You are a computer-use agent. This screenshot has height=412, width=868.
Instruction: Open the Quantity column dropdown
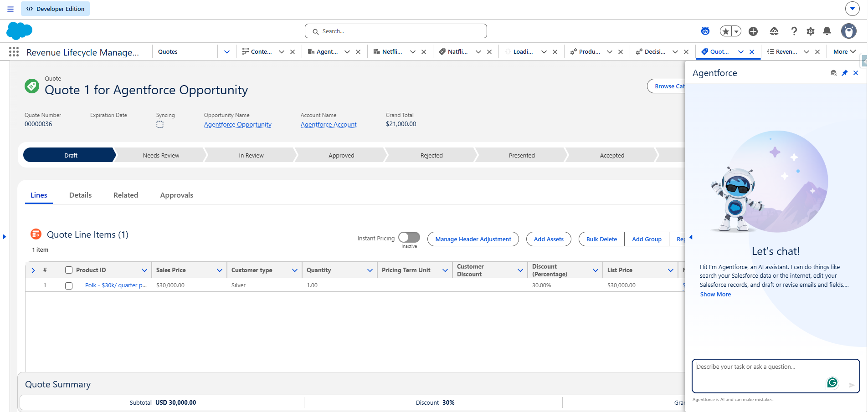[x=370, y=270]
